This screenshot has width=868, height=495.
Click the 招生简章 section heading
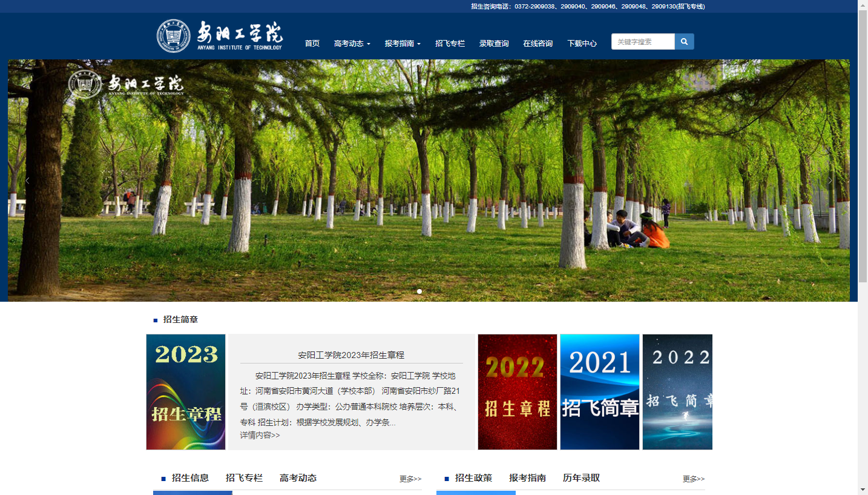(180, 319)
